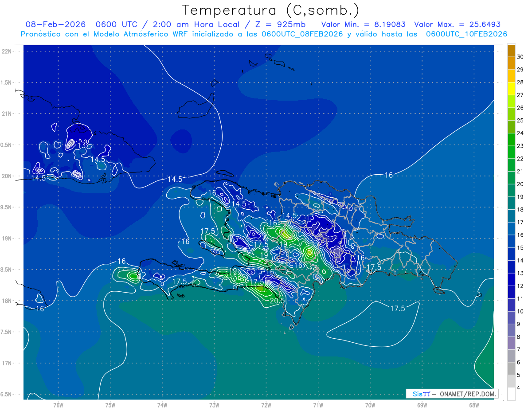Click the colorbar value label 16

point(520,235)
